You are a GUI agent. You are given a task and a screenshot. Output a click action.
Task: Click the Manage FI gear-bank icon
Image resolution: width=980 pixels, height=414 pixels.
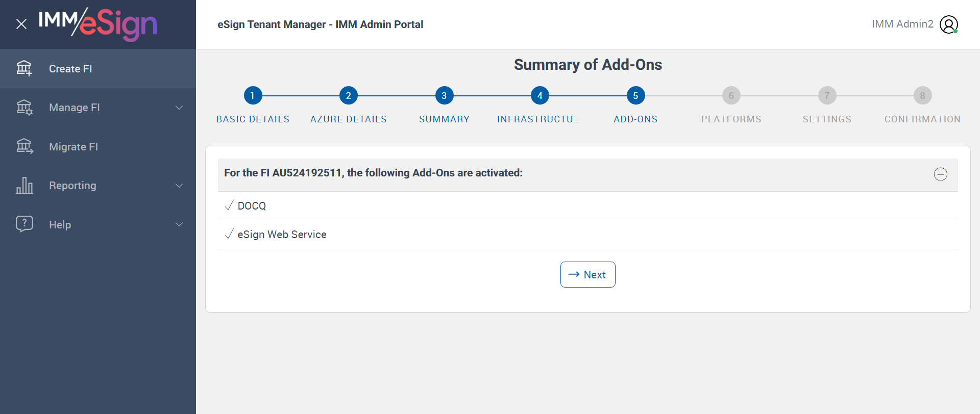[24, 108]
